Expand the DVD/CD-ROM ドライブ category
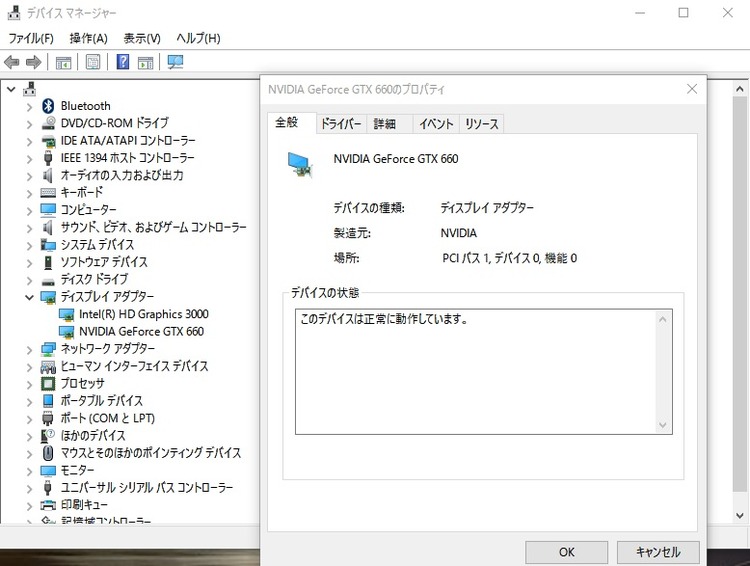 (x=29, y=124)
